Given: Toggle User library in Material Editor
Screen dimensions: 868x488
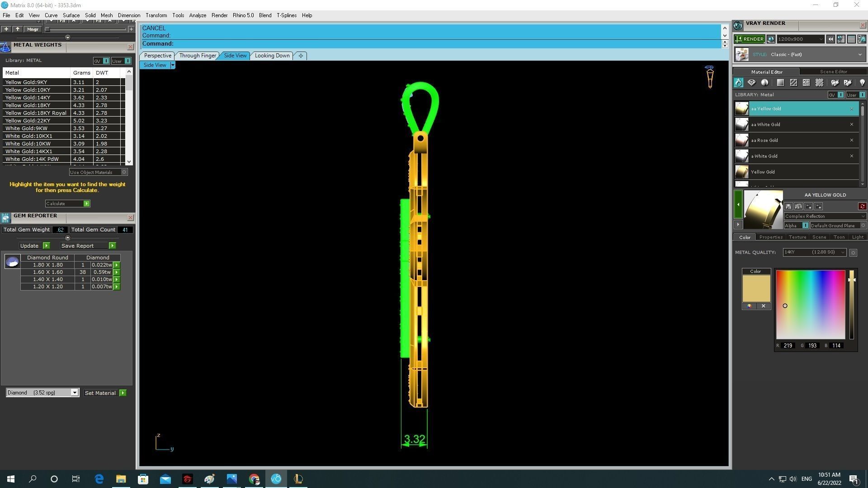Looking at the screenshot, I should click(x=856, y=95).
